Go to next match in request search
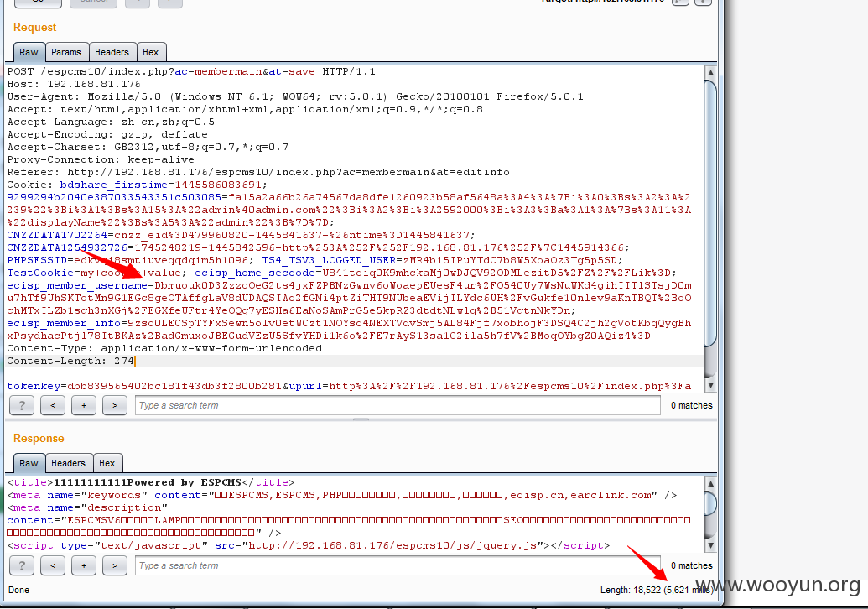The width and height of the screenshot is (868, 609). (115, 405)
